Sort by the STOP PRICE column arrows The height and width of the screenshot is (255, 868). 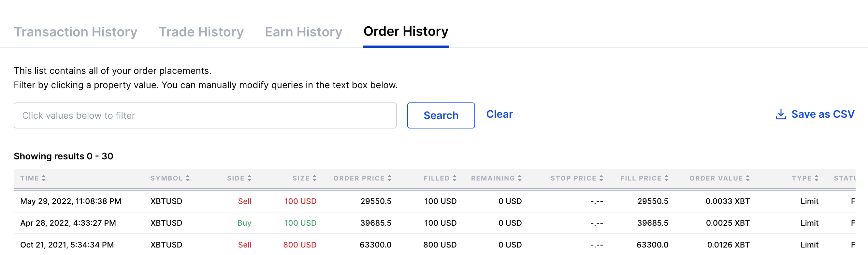click(601, 178)
